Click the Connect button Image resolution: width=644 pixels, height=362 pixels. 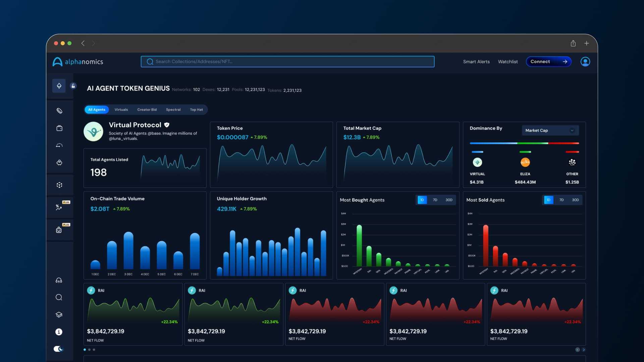pyautogui.click(x=549, y=62)
